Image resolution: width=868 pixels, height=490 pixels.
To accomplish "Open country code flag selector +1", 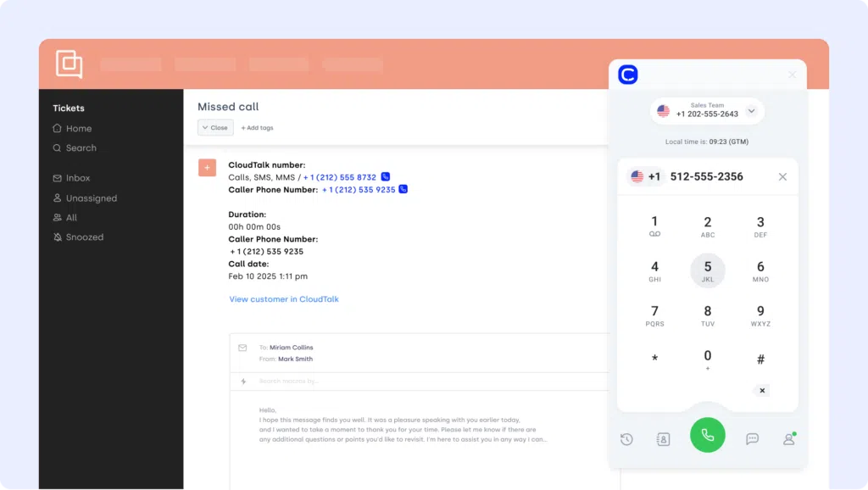I will click(x=644, y=176).
